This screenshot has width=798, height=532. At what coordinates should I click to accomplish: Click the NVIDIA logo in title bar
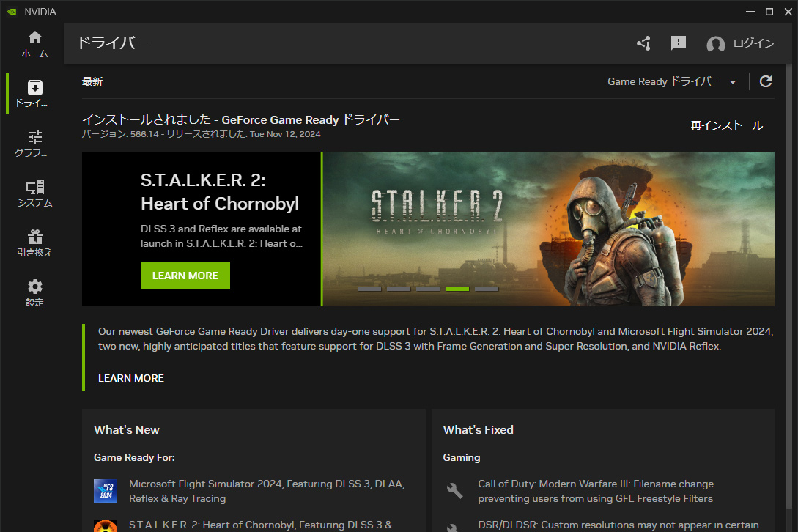pos(12,12)
